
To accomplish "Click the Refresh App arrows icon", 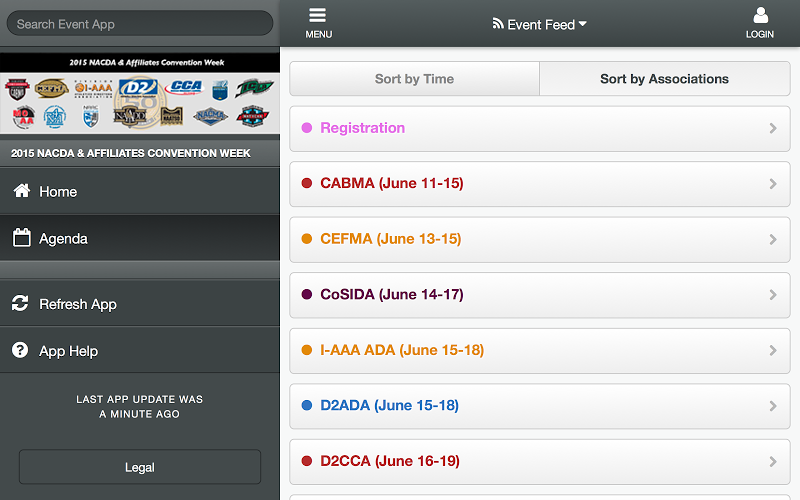I will pos(20,303).
